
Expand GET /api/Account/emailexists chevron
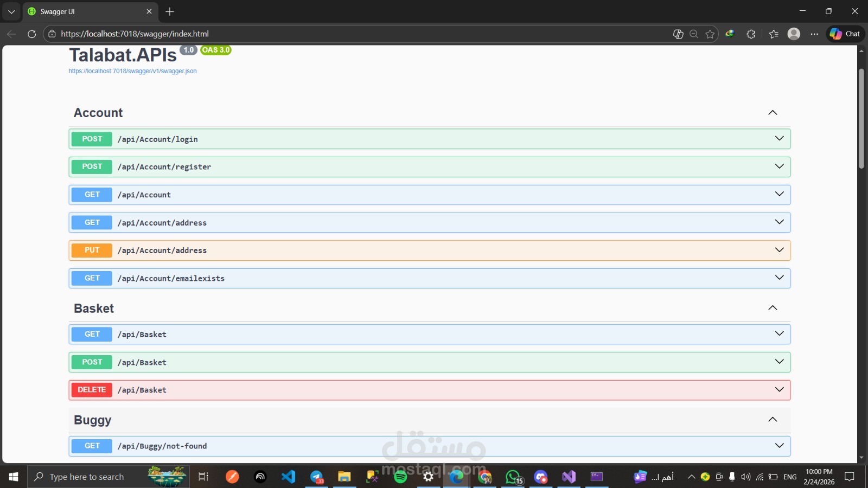pos(779,278)
